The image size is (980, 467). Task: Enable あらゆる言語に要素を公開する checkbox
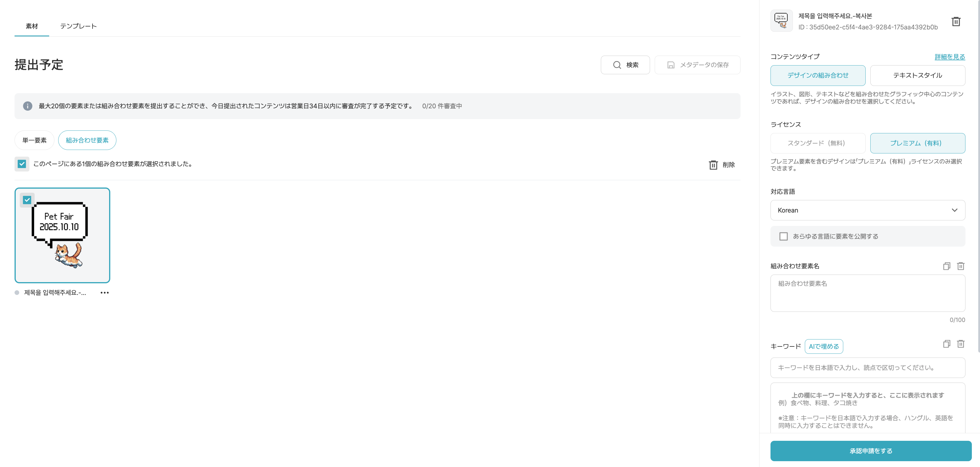(783, 236)
